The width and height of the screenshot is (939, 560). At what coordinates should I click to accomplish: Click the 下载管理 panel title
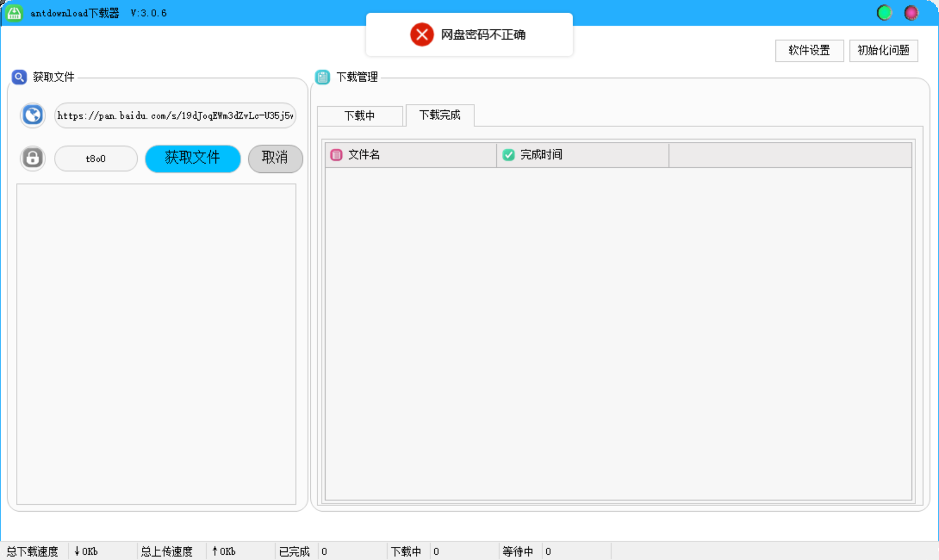(357, 77)
